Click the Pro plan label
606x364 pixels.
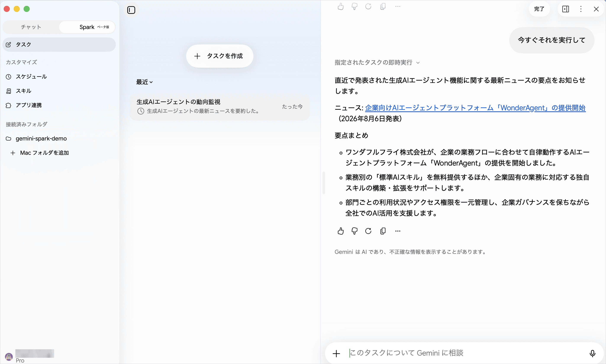tap(20, 360)
